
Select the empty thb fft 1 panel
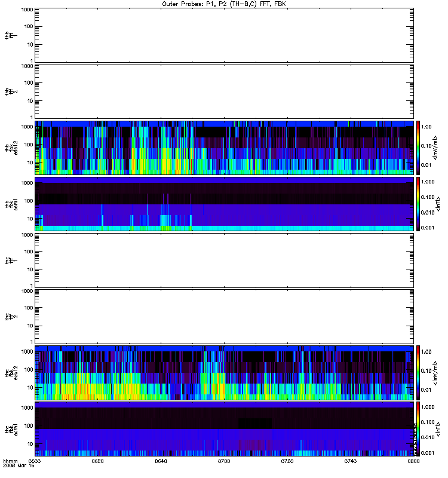[224, 35]
